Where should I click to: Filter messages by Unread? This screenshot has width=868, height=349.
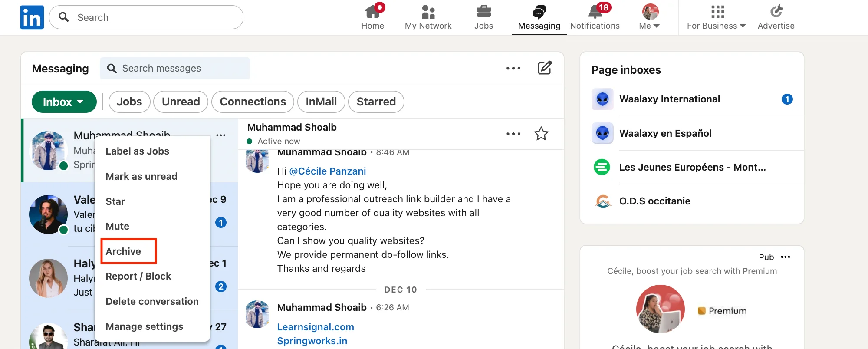[x=181, y=102]
